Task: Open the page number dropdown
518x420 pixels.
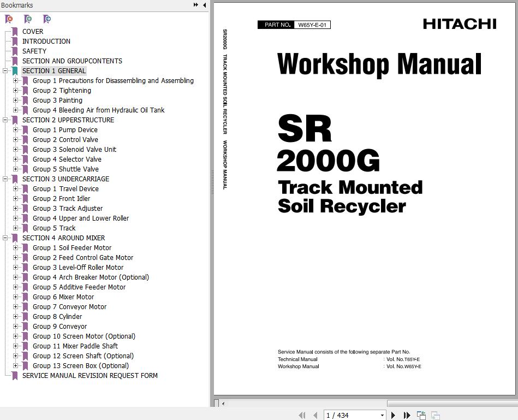Action: click(x=382, y=416)
